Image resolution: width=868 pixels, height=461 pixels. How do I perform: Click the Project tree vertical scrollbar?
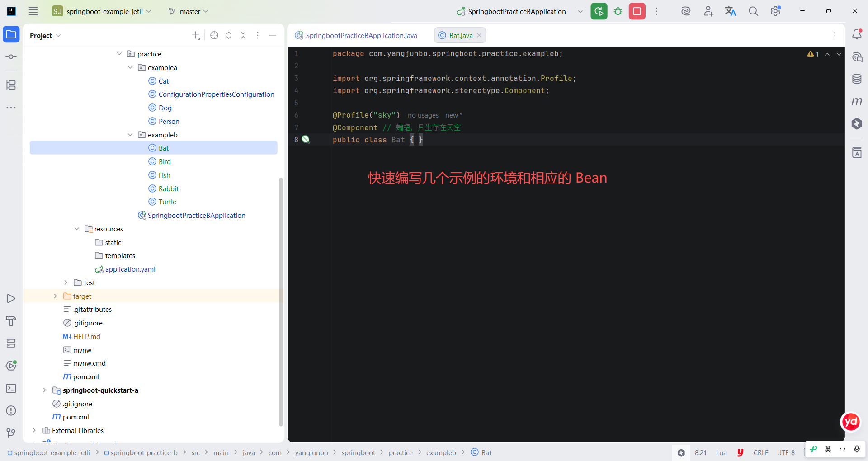click(281, 301)
